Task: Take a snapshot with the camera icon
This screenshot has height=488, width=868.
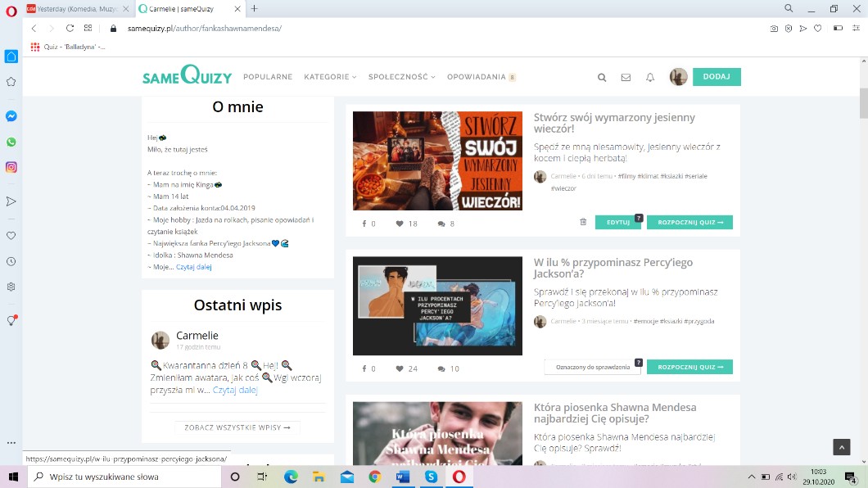Action: tap(774, 28)
